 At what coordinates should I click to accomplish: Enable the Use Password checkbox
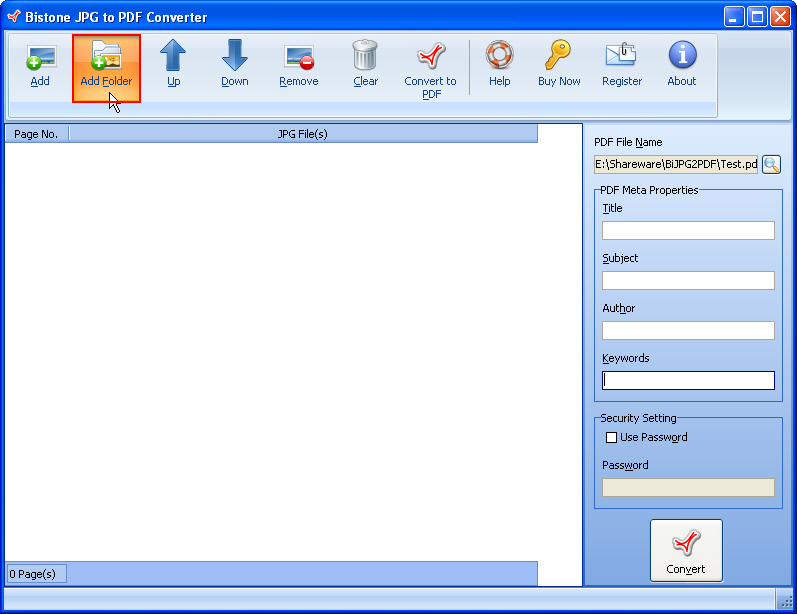tap(611, 438)
